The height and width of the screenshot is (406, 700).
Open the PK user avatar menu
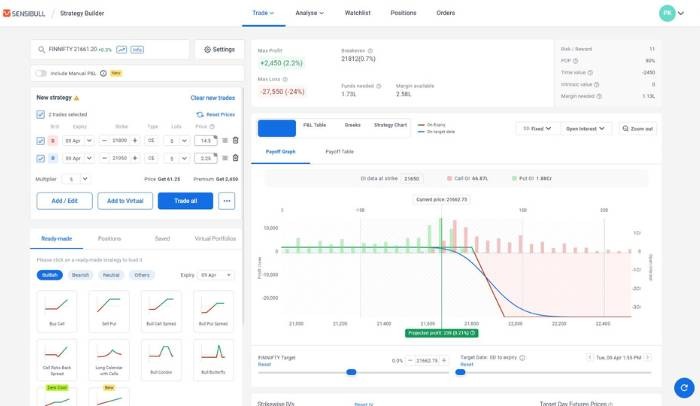[667, 13]
